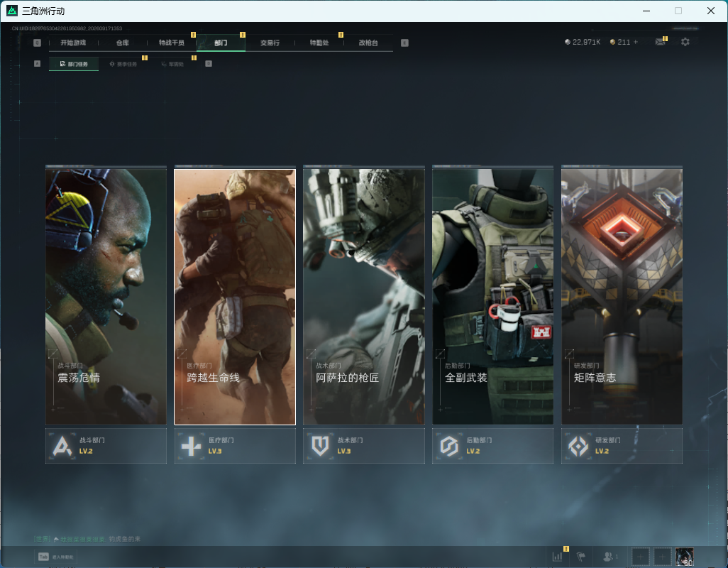This screenshot has height=568, width=728.
Task: Select the 部门任务 sub-tab
Action: point(74,64)
